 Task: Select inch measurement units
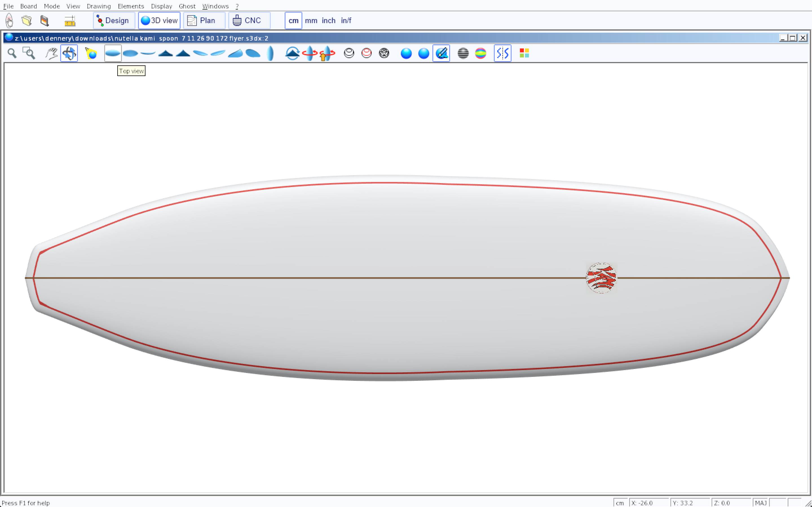click(x=328, y=21)
